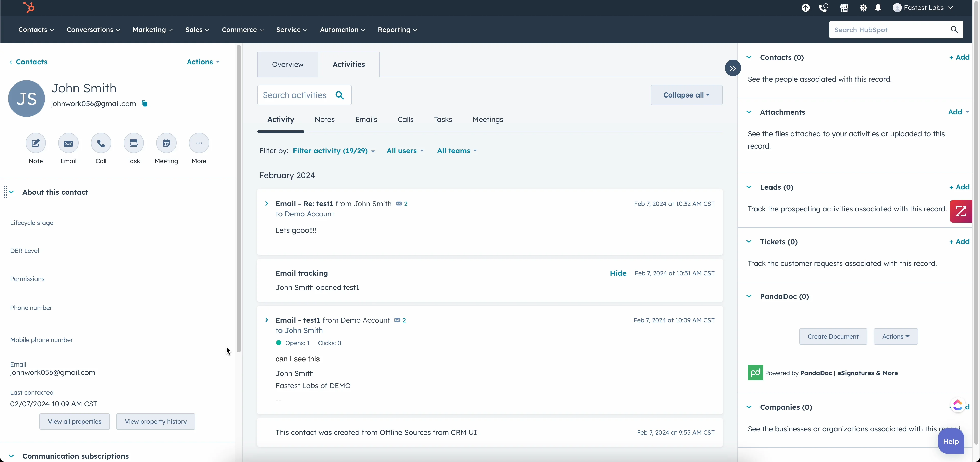This screenshot has height=462, width=980.
Task: Click the magnifier in Search HubSpot
Action: click(954, 30)
